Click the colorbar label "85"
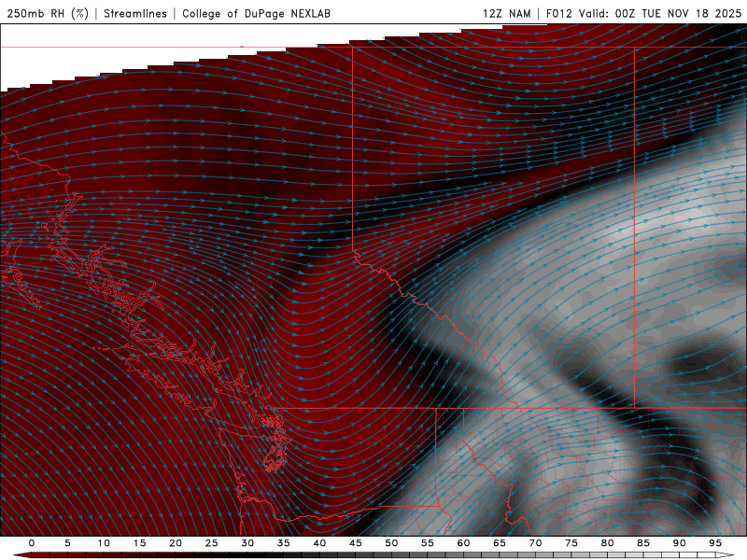Viewport: 747px width, 560px height. point(643,543)
